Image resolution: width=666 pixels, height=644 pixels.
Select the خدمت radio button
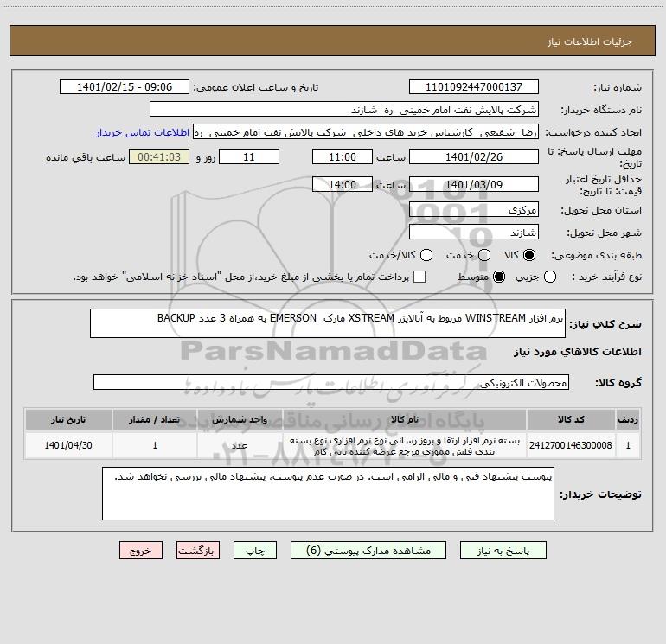coord(484,255)
